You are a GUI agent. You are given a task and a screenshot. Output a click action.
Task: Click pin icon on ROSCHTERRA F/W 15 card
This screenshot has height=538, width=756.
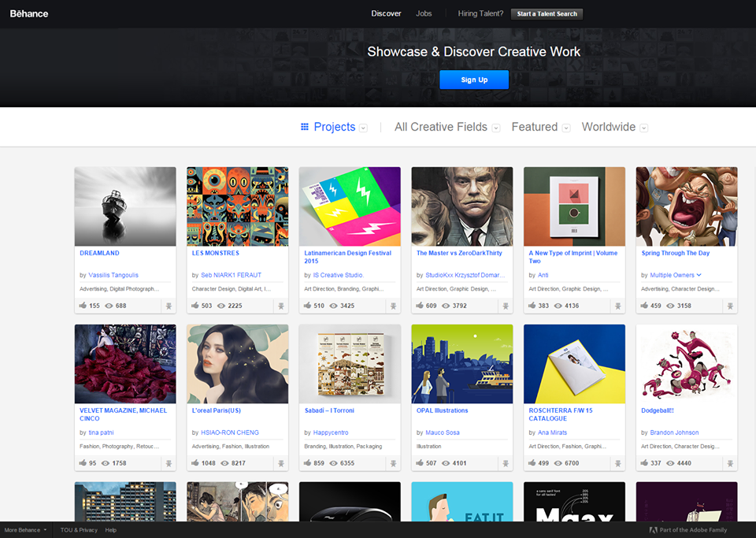[x=618, y=463]
